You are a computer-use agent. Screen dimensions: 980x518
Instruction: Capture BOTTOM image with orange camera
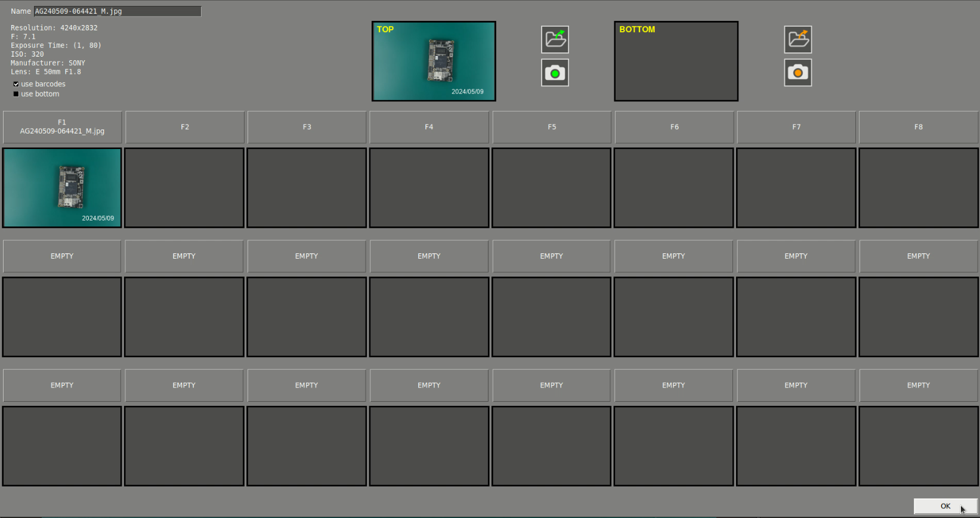click(x=797, y=73)
